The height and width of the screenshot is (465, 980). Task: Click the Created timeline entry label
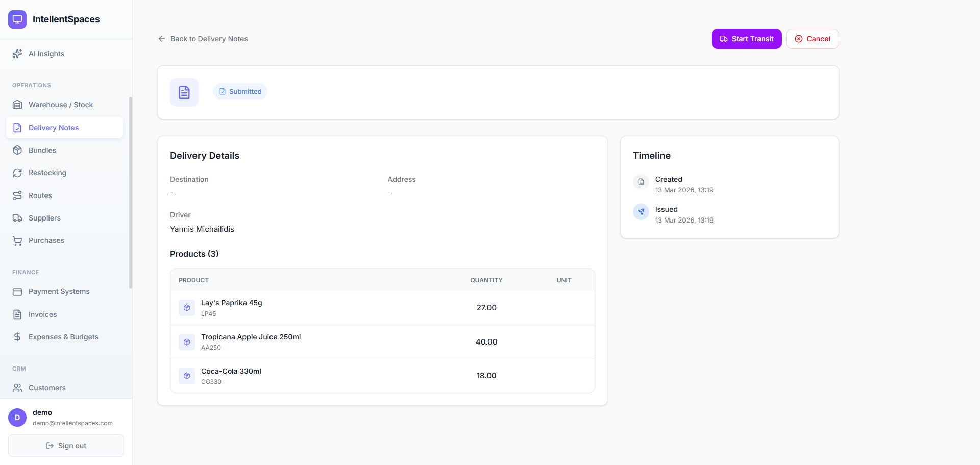point(669,179)
